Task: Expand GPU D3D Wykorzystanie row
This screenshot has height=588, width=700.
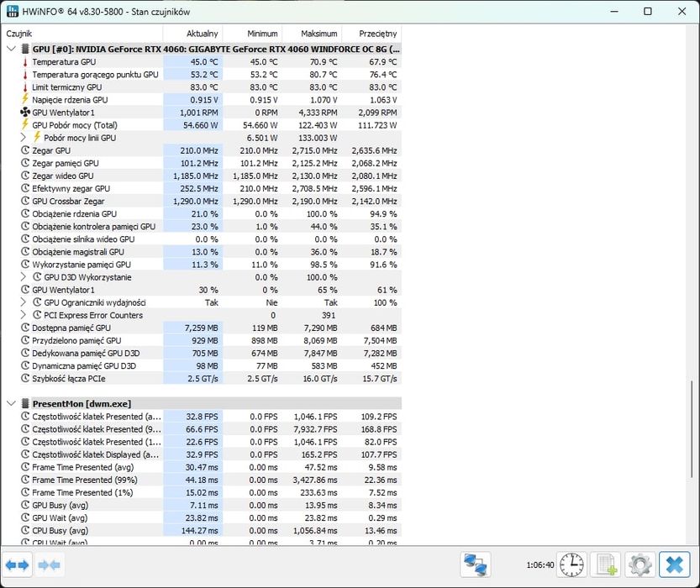Action: click(24, 277)
